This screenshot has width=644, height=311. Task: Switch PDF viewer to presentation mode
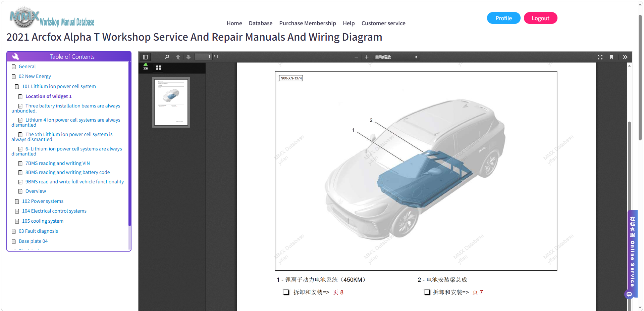tap(600, 57)
